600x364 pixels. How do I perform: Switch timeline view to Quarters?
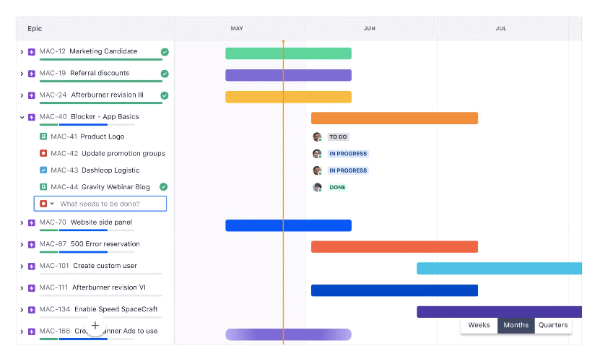tap(553, 325)
